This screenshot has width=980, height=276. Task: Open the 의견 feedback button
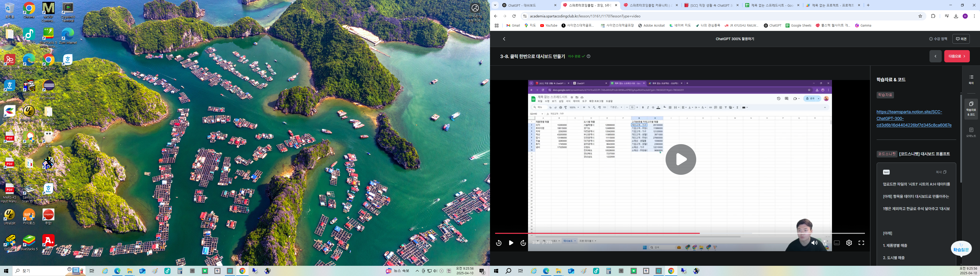tap(961, 39)
